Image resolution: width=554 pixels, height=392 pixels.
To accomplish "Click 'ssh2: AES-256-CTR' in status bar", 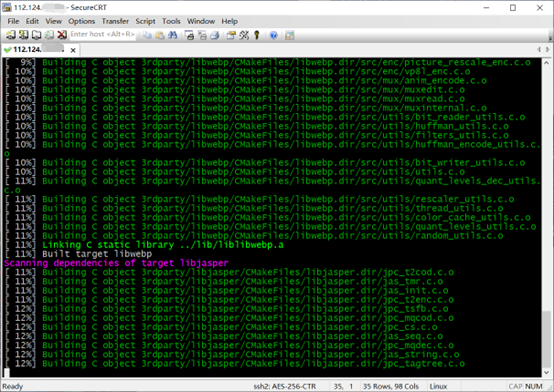I will 285,386.
